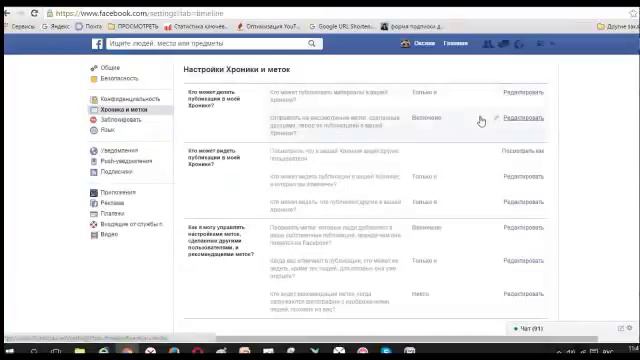Image resolution: width=640 pixels, height=360 pixels.
Task: Open Оптимизация YouT... bookmark
Action: click(269, 27)
